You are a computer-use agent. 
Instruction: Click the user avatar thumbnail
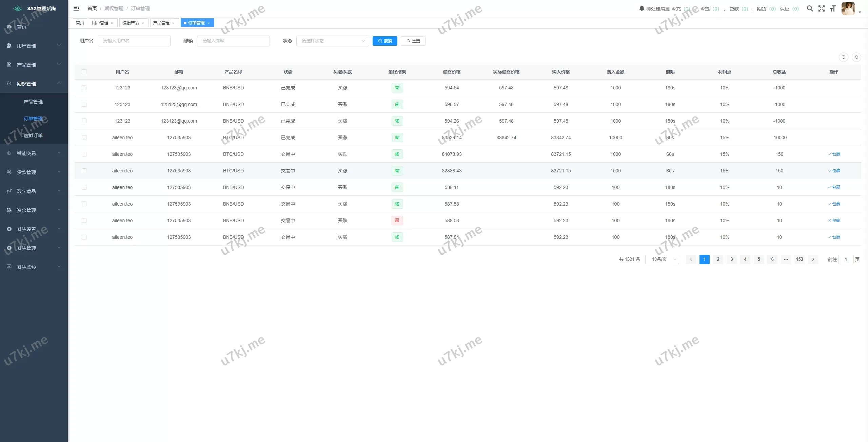[x=848, y=8]
